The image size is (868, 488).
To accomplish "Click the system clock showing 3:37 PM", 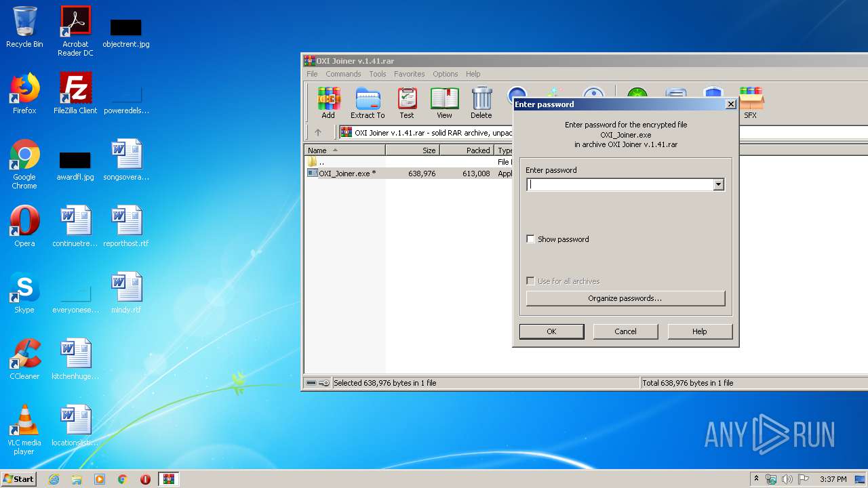I will point(833,479).
